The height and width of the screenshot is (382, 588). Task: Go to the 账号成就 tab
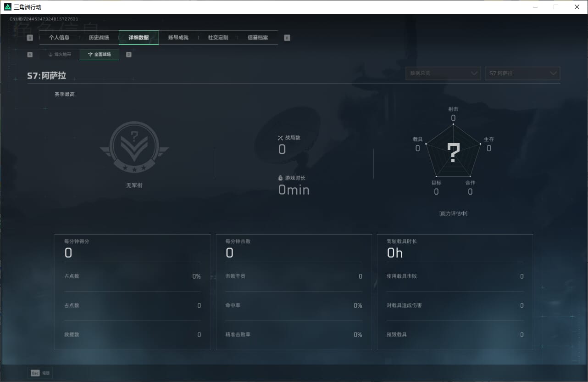click(x=178, y=38)
